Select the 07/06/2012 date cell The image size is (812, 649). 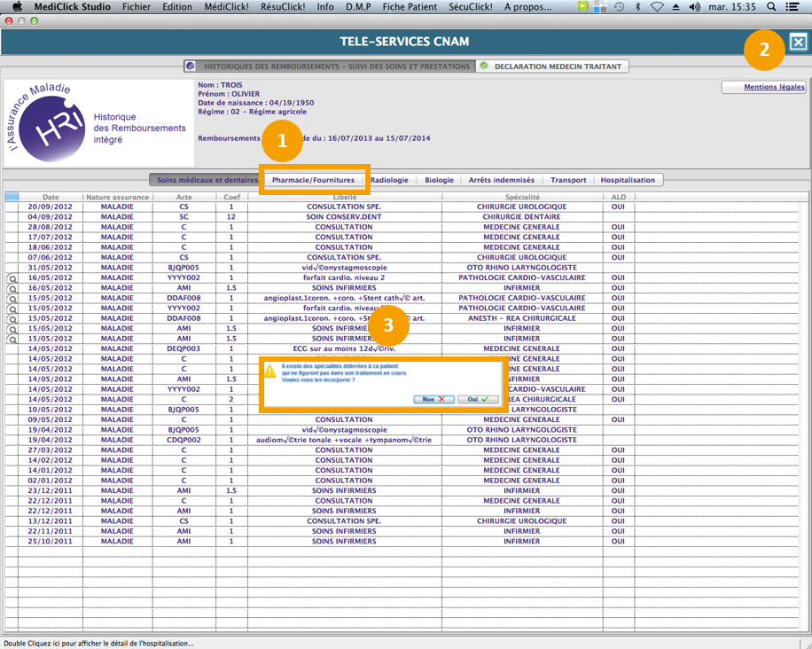coord(51,257)
